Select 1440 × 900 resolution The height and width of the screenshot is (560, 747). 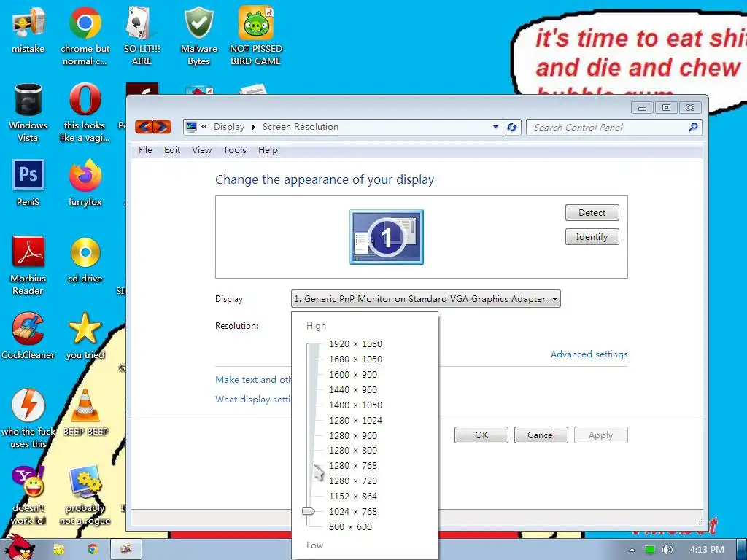pyautogui.click(x=352, y=389)
